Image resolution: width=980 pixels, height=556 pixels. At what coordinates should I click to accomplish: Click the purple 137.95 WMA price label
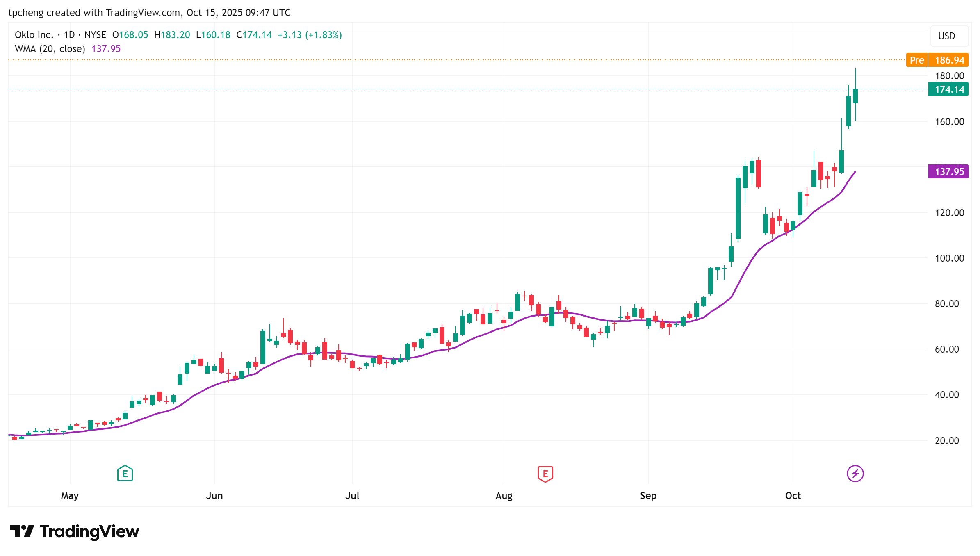[x=948, y=172]
